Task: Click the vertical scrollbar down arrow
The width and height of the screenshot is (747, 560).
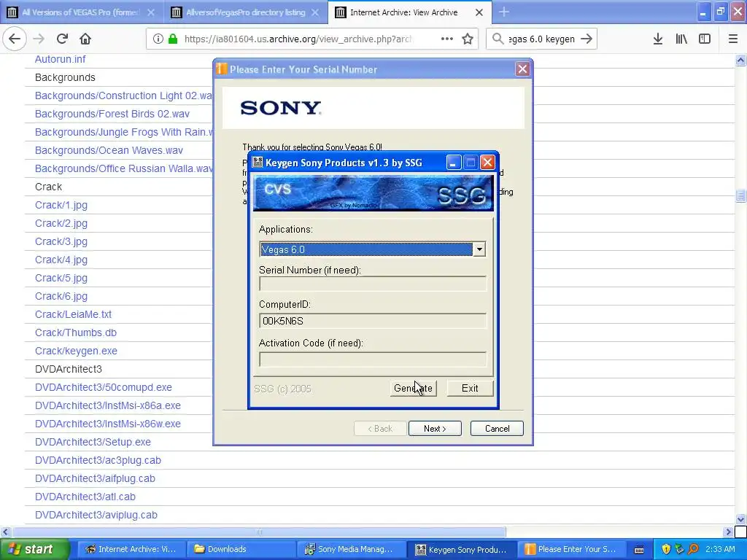Action: pyautogui.click(x=740, y=519)
